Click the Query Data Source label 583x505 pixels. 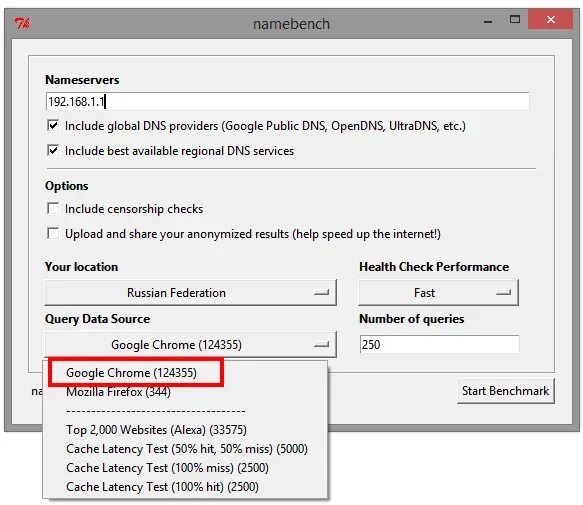click(x=97, y=319)
